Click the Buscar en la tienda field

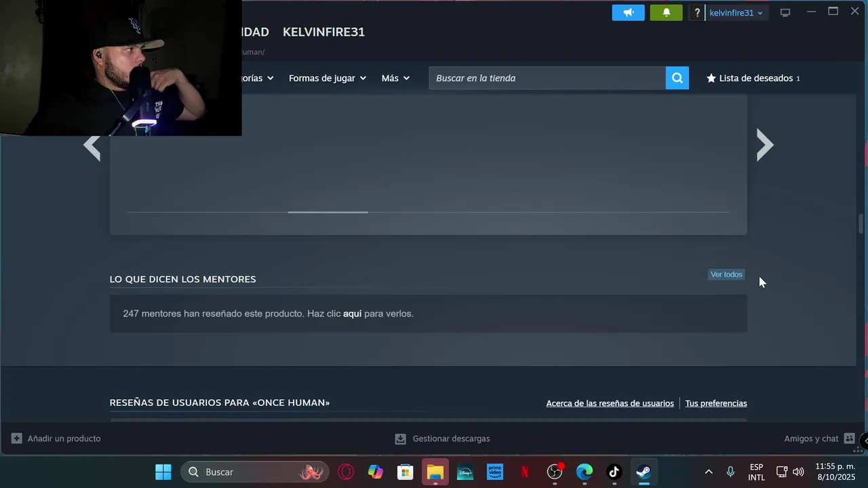tap(547, 78)
